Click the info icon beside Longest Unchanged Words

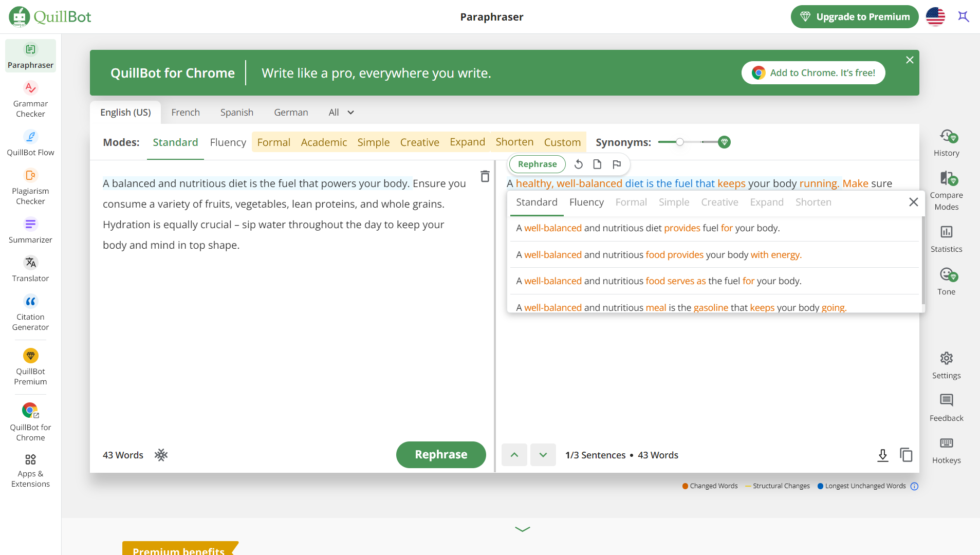[x=914, y=486]
